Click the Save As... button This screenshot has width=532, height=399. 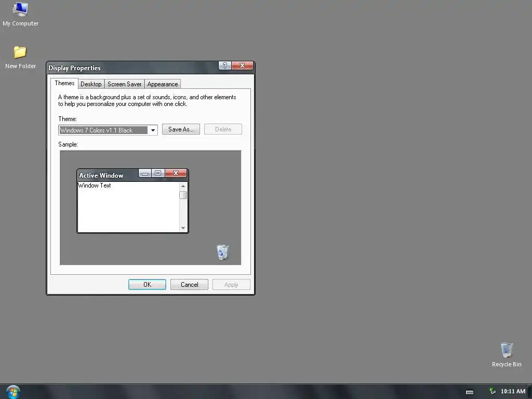181,129
